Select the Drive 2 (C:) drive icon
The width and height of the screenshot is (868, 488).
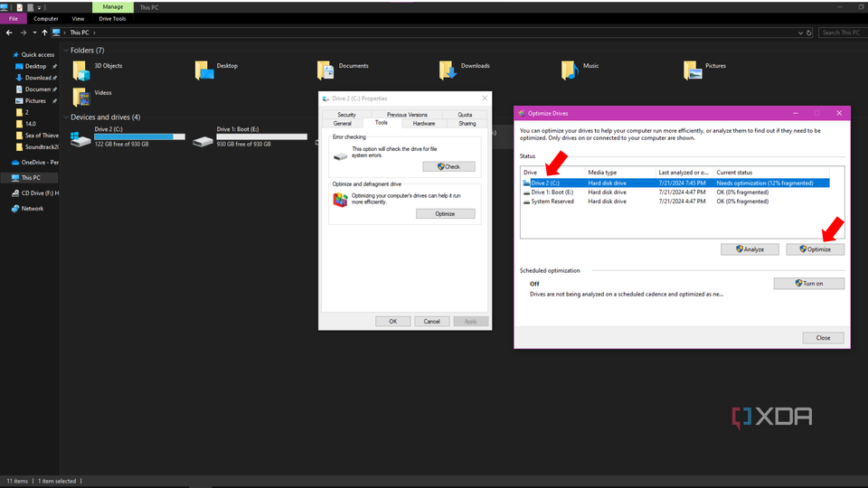point(80,138)
